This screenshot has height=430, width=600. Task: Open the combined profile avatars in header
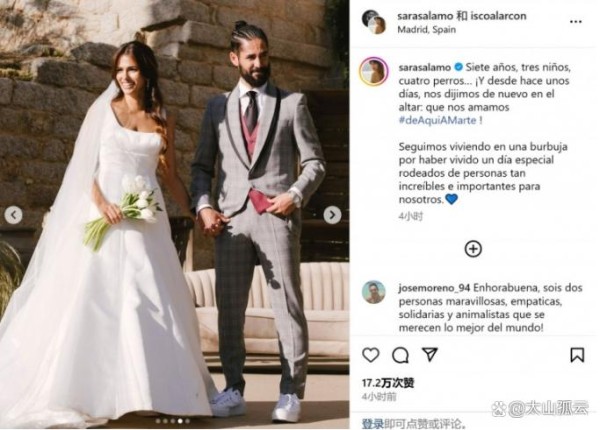tap(373, 22)
